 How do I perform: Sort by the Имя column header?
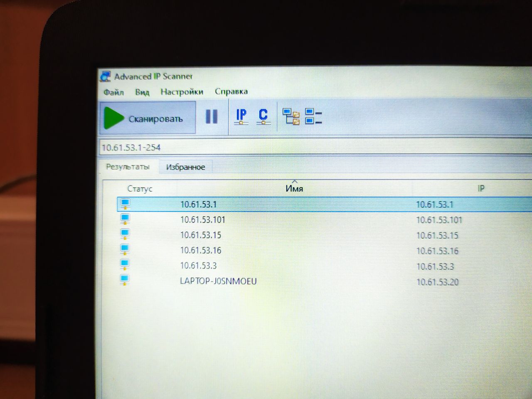[x=294, y=188]
